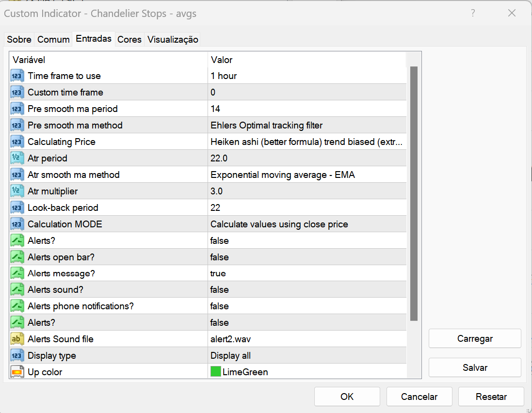Toggle Alerts phone notifications? value
This screenshot has width=532, height=413.
(x=219, y=306)
